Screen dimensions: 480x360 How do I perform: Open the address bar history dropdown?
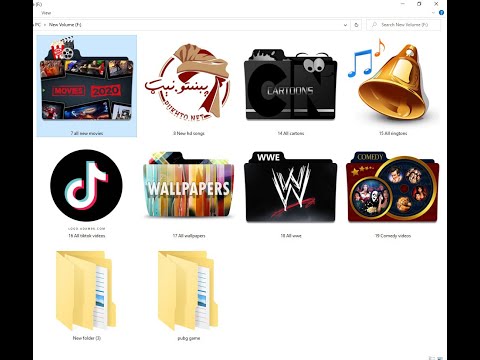[x=345, y=25]
